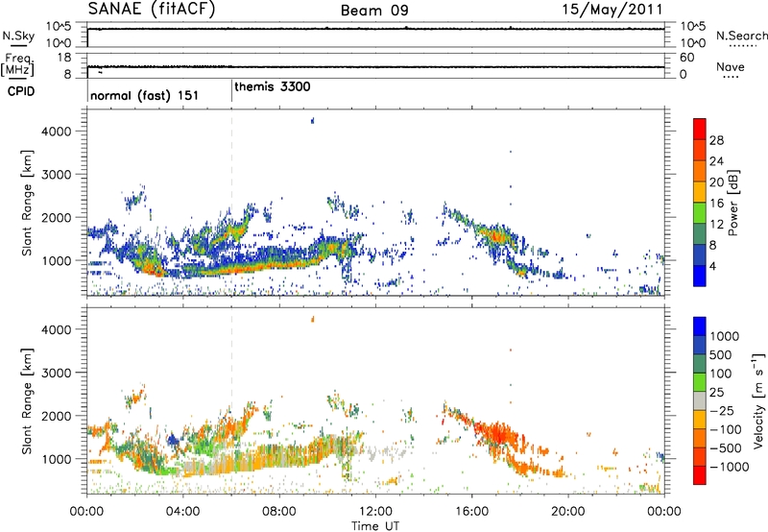Pick the light green 12–16 dB Power segment
The width and height of the screenshot is (768, 532).
(700, 212)
